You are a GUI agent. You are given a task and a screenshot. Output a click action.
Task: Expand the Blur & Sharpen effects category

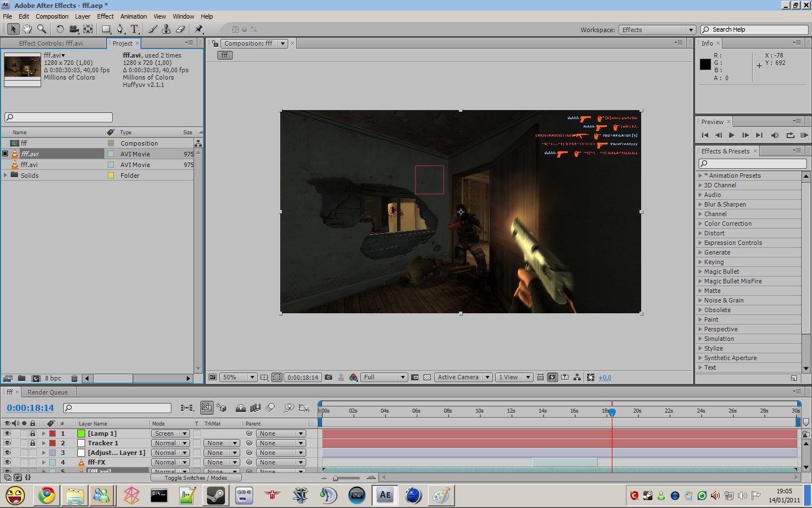pos(700,204)
